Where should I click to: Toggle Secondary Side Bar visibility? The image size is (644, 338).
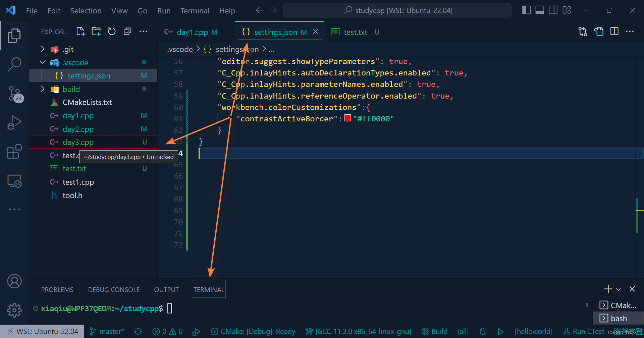click(553, 10)
